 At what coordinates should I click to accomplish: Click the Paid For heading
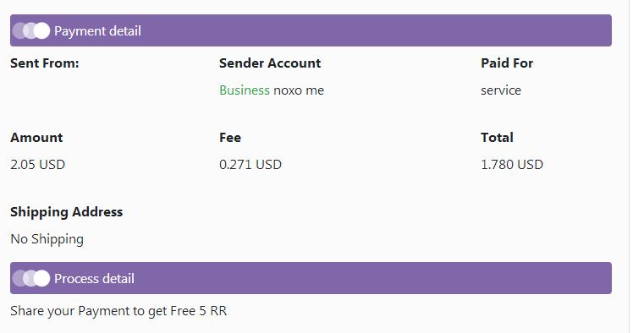coord(507,63)
